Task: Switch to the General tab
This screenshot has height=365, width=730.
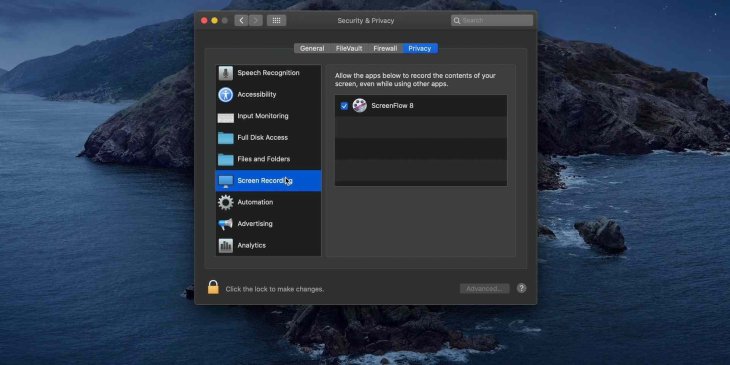Action: (312, 48)
